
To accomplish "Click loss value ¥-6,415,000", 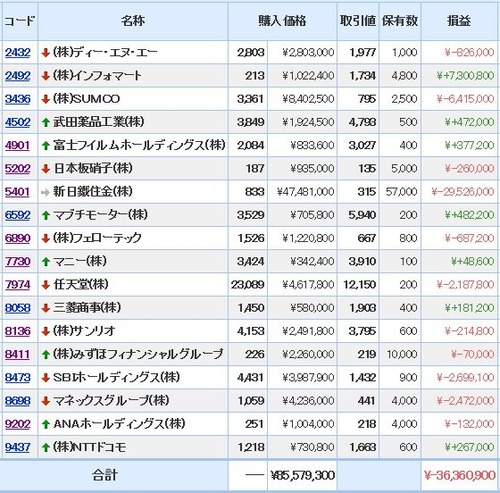I will click(x=465, y=99).
